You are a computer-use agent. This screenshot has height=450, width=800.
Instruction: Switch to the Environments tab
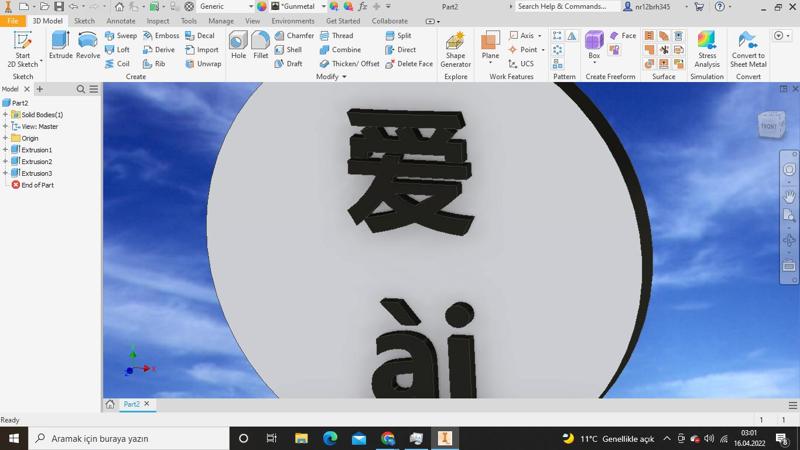(293, 21)
